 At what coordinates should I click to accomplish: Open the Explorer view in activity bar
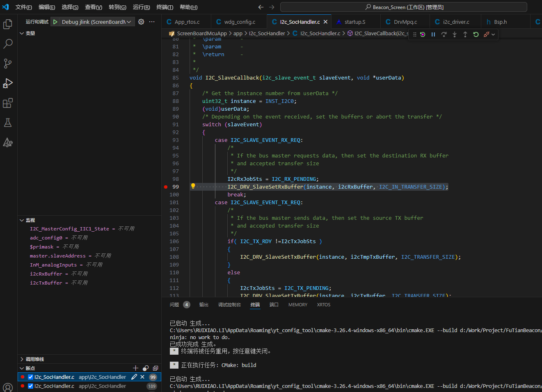tap(8, 24)
